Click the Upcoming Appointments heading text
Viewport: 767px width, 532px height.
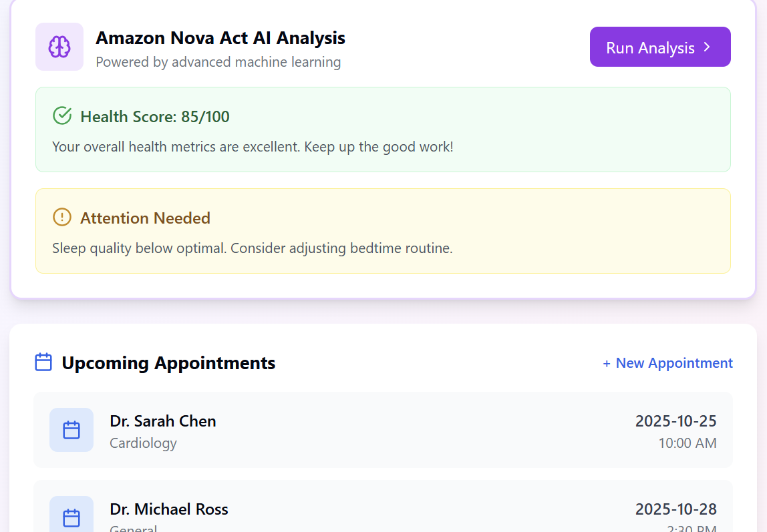click(x=168, y=363)
